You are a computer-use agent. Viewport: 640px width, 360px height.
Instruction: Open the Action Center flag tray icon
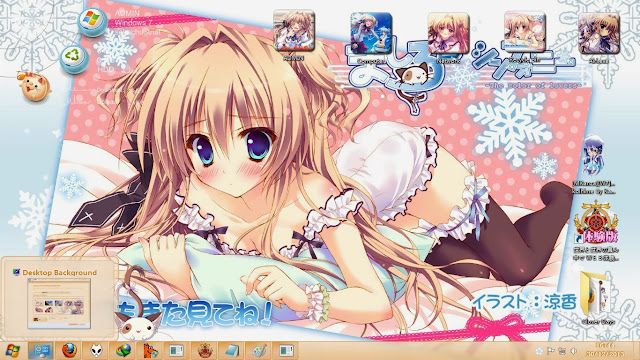pos(550,351)
